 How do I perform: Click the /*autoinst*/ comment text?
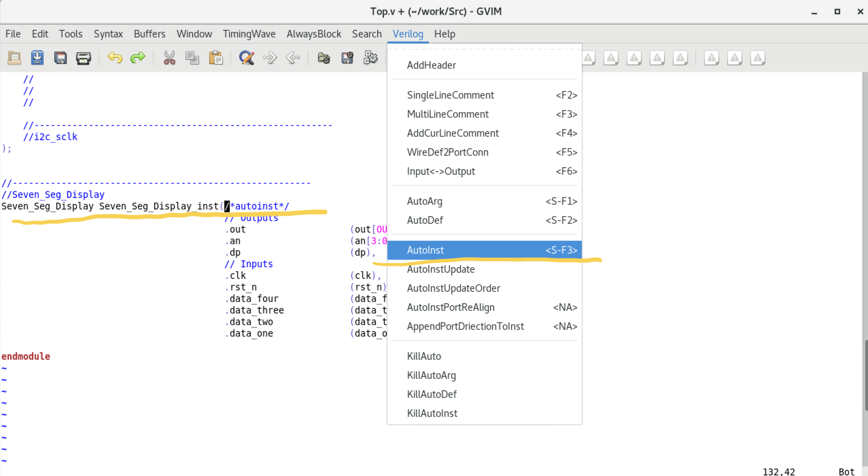pos(257,206)
